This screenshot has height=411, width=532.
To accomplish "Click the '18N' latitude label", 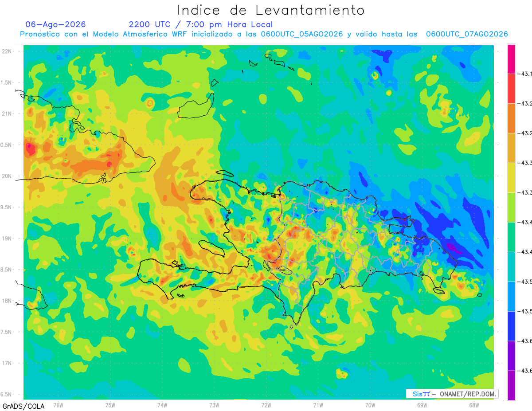I will (8, 301).
